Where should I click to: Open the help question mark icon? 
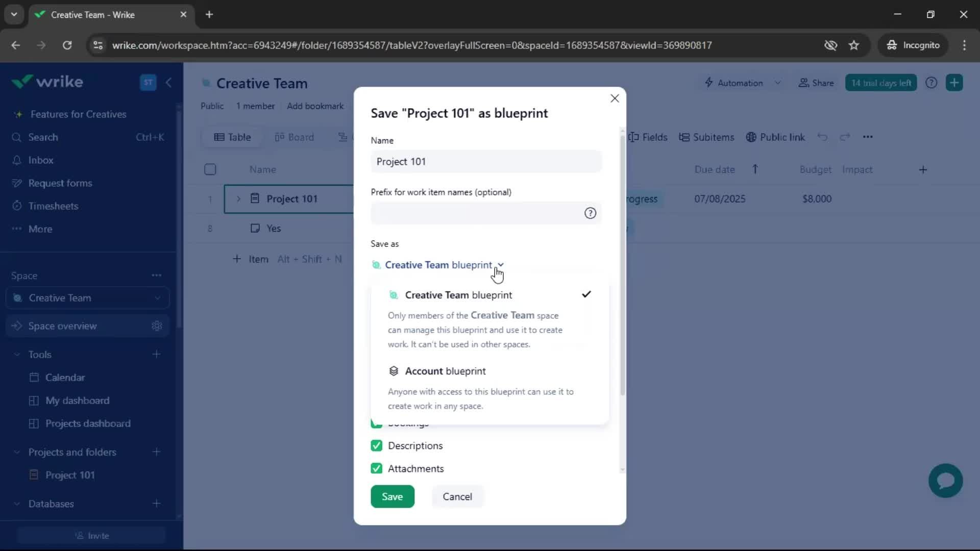(x=931, y=83)
